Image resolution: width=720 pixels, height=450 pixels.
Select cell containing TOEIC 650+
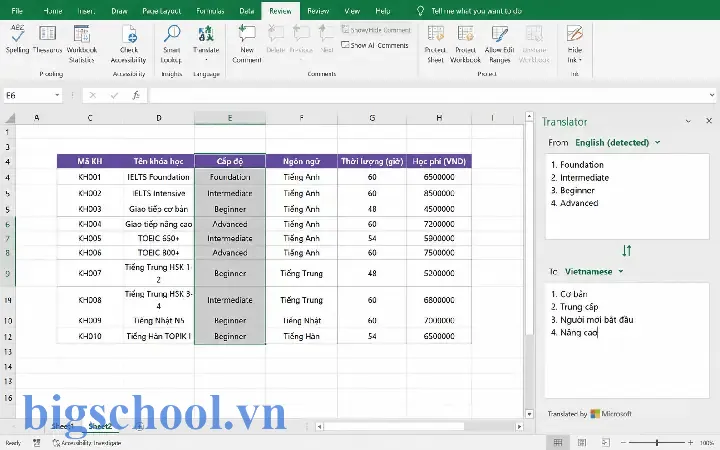tap(158, 238)
